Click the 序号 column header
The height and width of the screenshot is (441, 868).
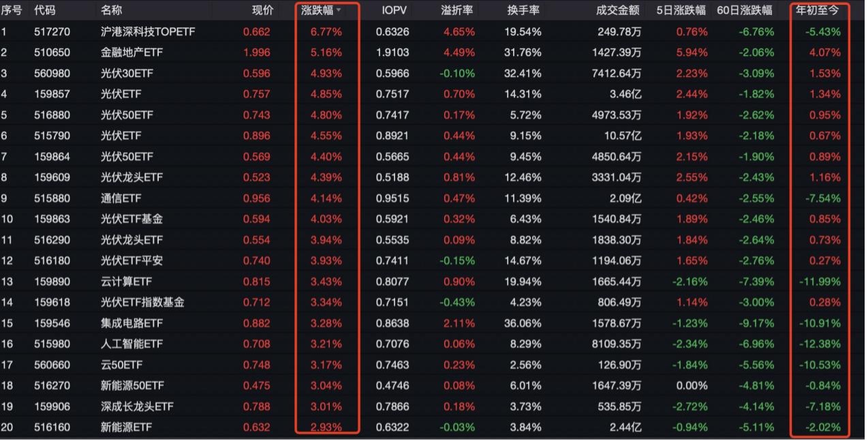[x=12, y=10]
